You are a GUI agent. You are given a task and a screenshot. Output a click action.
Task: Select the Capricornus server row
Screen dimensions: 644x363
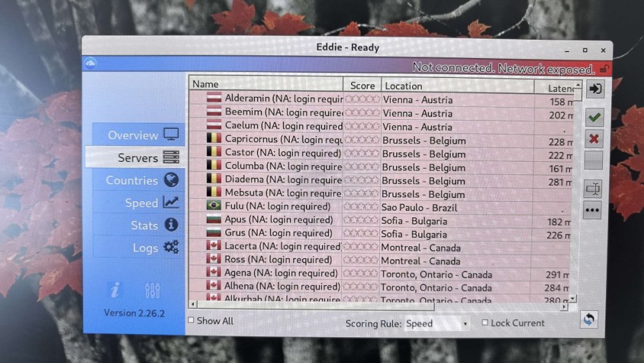tap(381, 140)
